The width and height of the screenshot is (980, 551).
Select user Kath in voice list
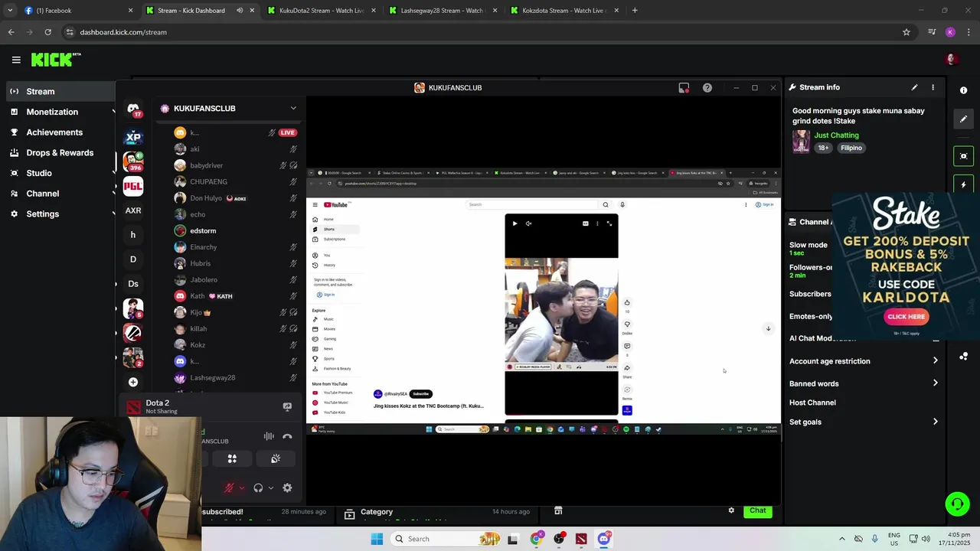[198, 296]
